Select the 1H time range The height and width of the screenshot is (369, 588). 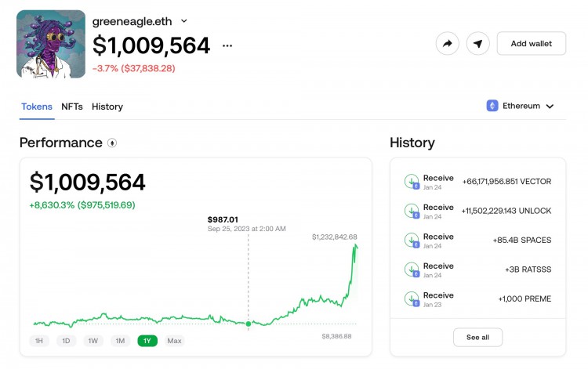[x=39, y=341]
